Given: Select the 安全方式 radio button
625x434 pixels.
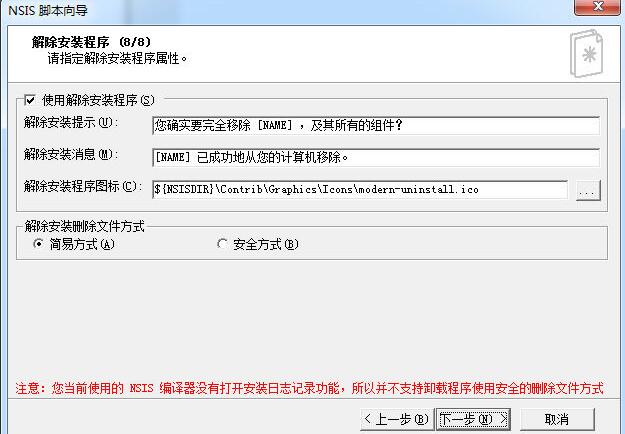Looking at the screenshot, I should point(222,244).
